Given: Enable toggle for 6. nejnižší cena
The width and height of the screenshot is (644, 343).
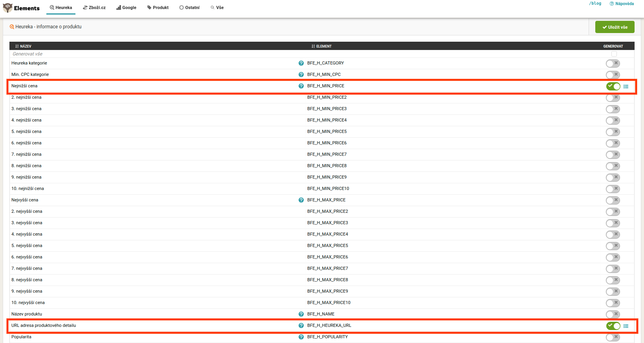Looking at the screenshot, I should (x=613, y=143).
